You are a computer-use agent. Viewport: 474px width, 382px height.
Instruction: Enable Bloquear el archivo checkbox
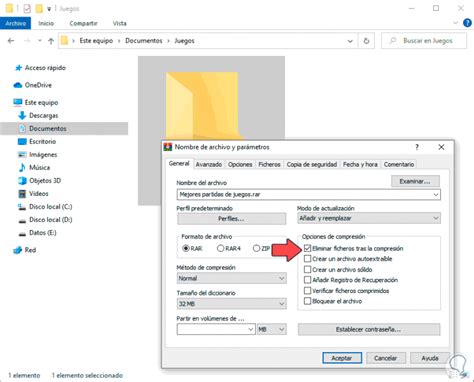[x=307, y=301]
